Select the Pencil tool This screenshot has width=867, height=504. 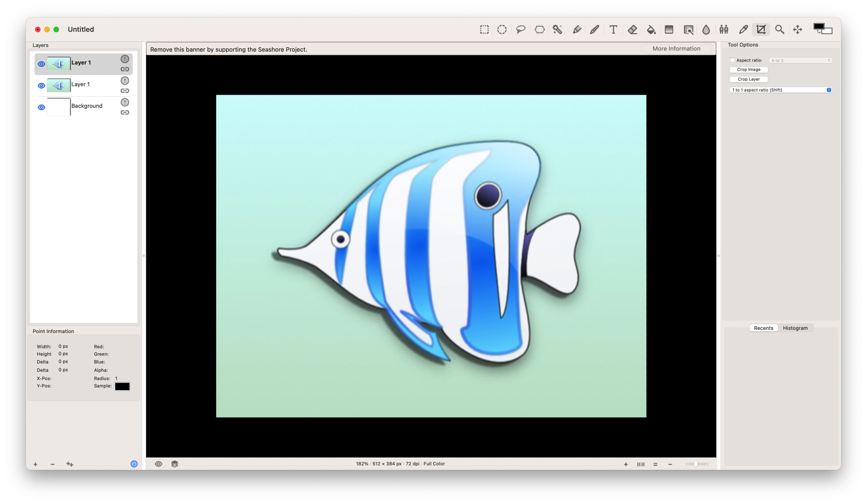(577, 29)
